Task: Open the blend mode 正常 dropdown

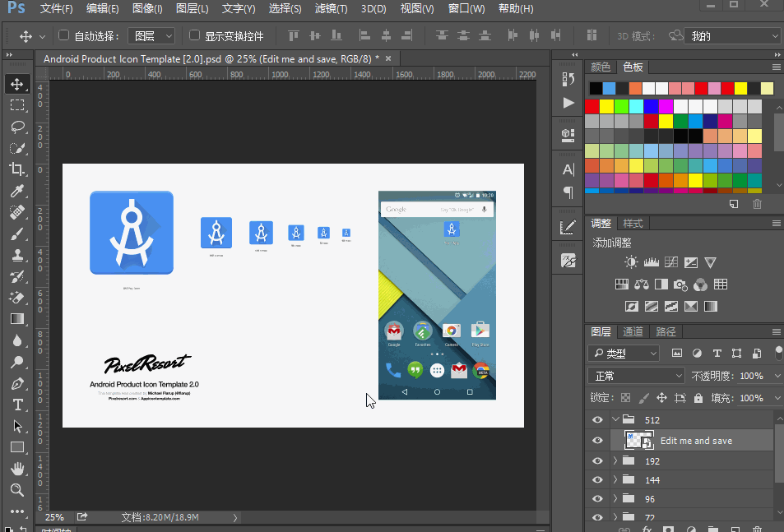Action: click(637, 376)
